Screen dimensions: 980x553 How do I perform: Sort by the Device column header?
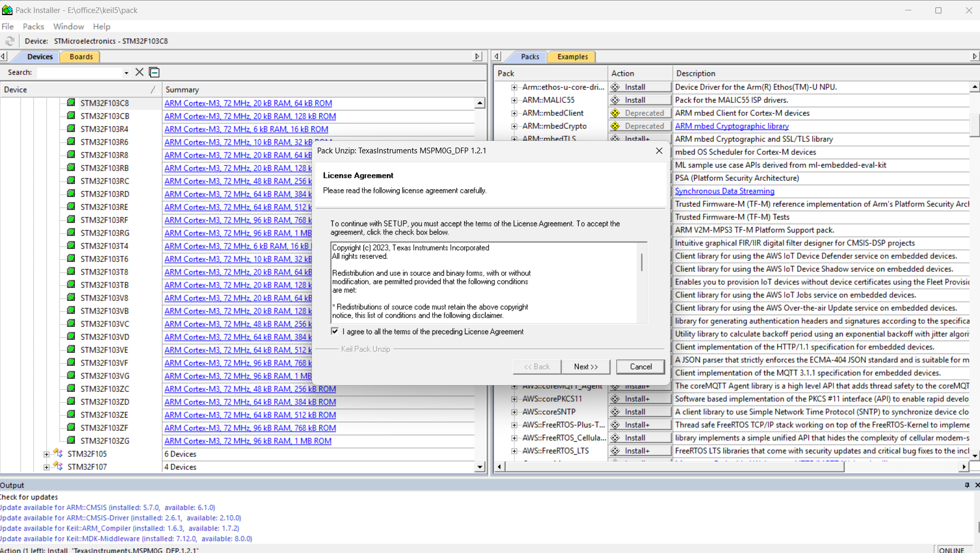80,89
